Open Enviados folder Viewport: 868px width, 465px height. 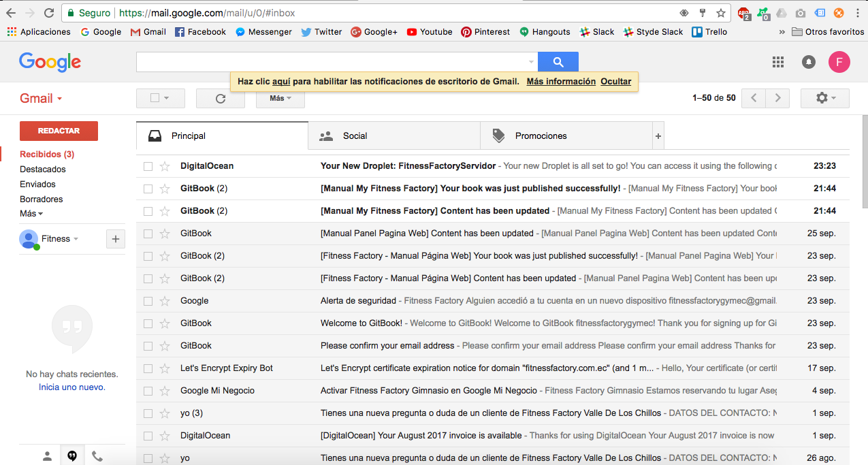tap(37, 185)
